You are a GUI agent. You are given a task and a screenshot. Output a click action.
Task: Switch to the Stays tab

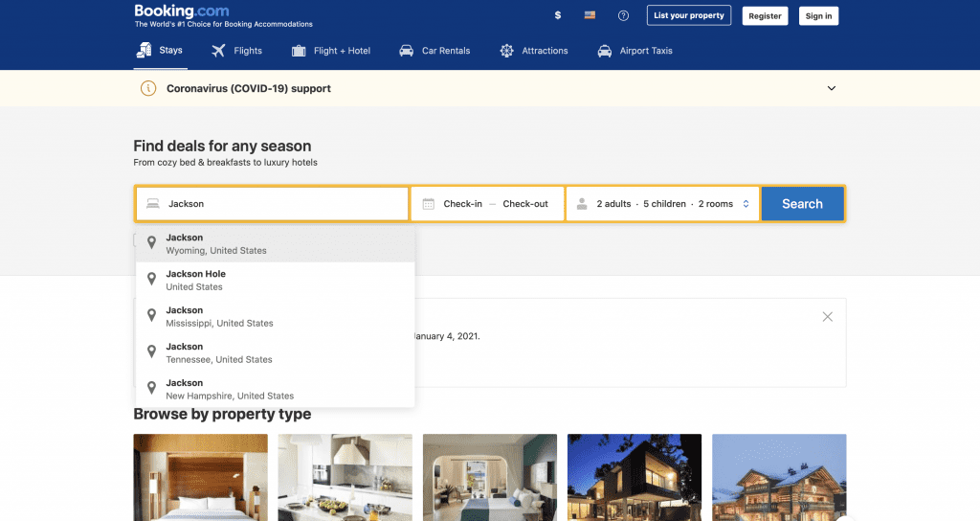(x=161, y=51)
